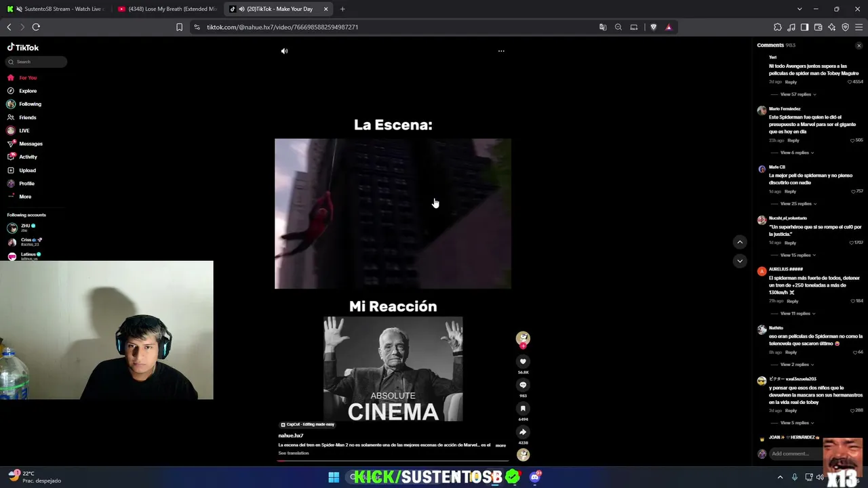
Task: Bookmark the video to favorites
Action: pos(523,409)
